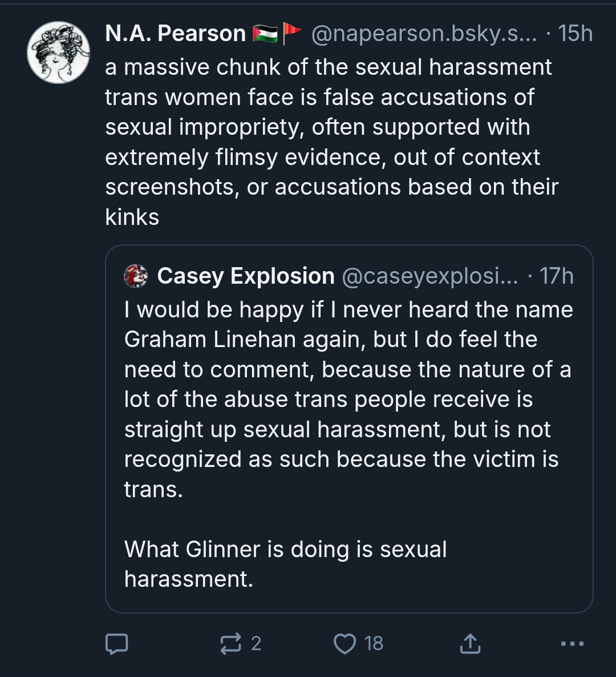Click the Palestine flag emoji beside Pearson

[x=265, y=34]
